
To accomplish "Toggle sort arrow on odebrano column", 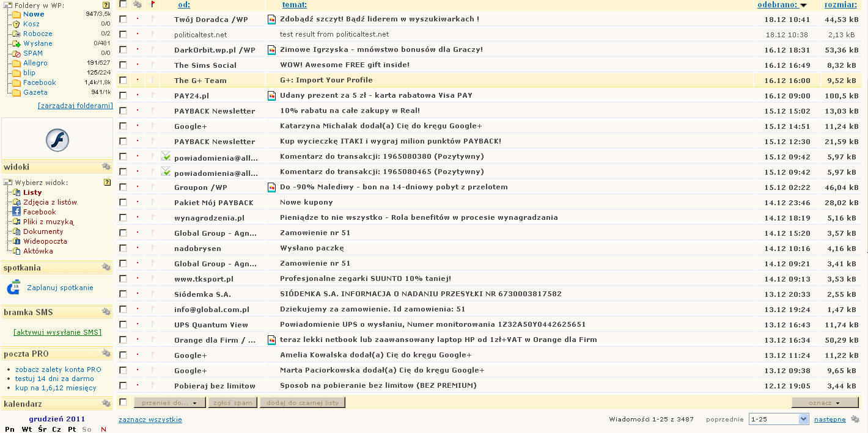I will (803, 5).
